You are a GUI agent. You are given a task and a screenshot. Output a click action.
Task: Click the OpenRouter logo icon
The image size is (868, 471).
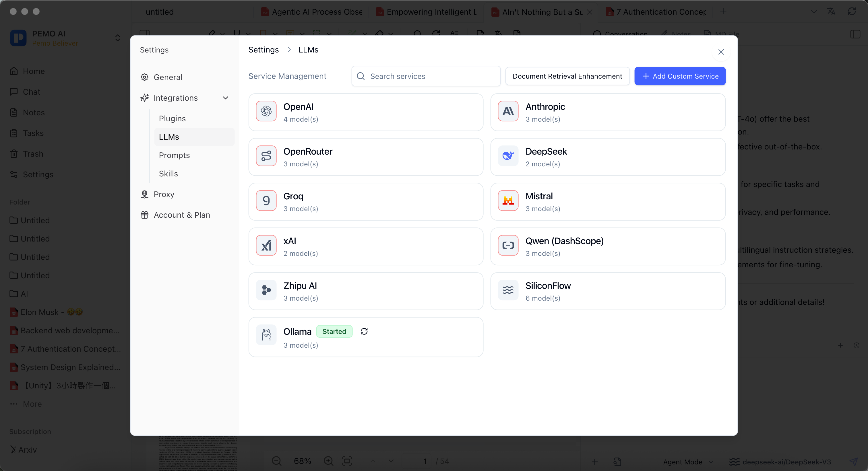(x=266, y=156)
